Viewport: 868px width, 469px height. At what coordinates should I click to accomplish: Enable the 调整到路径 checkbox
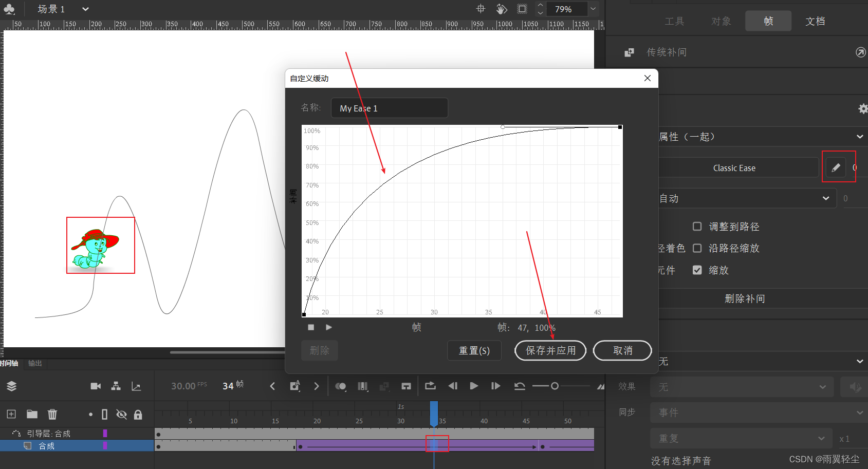[697, 226]
